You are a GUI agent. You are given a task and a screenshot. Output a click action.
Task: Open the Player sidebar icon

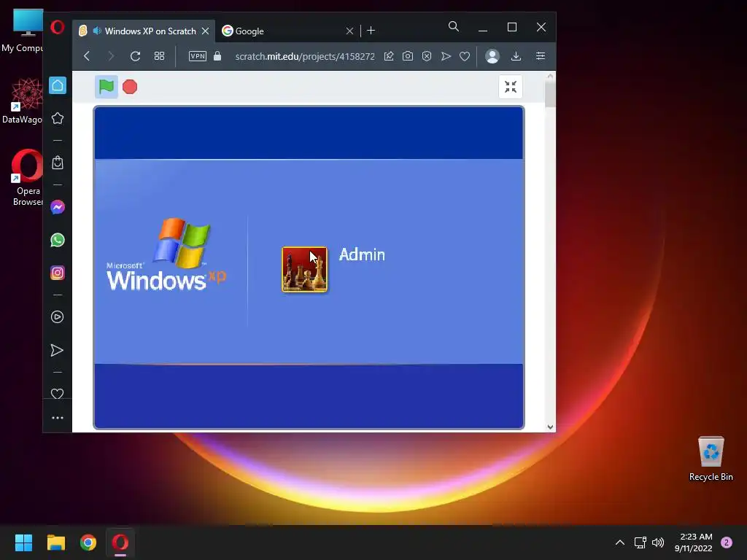(57, 317)
